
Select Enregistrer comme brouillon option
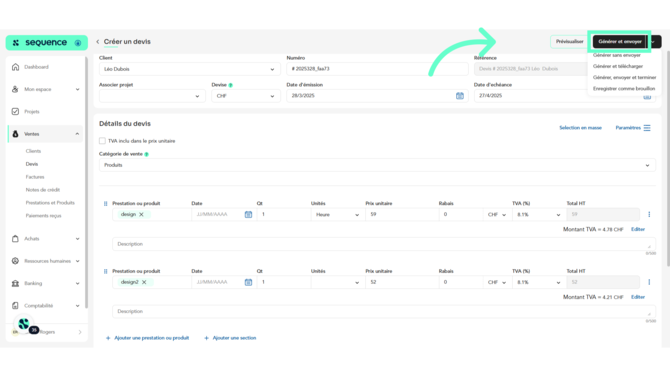coord(624,88)
